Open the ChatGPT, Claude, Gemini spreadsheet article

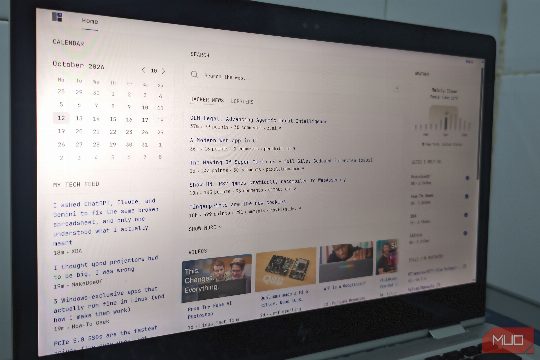(x=105, y=222)
